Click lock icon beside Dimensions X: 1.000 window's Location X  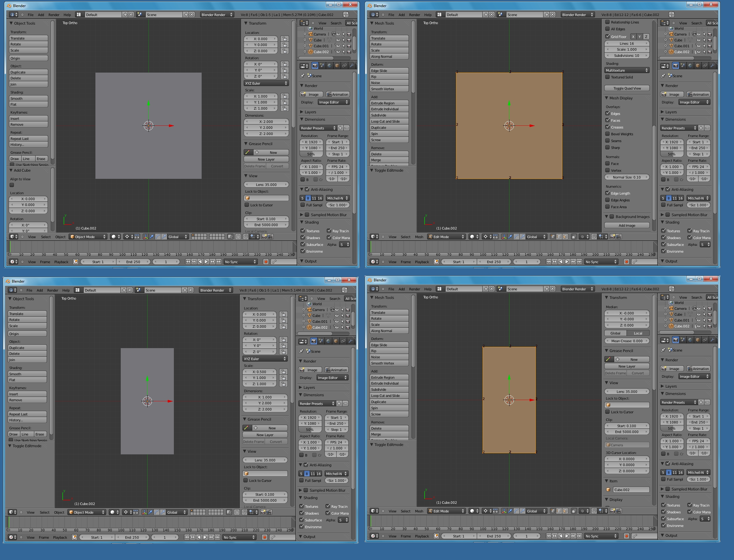(283, 314)
